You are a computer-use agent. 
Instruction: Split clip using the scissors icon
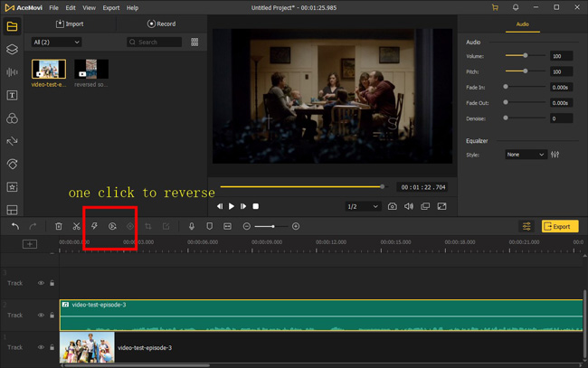pyautogui.click(x=77, y=226)
